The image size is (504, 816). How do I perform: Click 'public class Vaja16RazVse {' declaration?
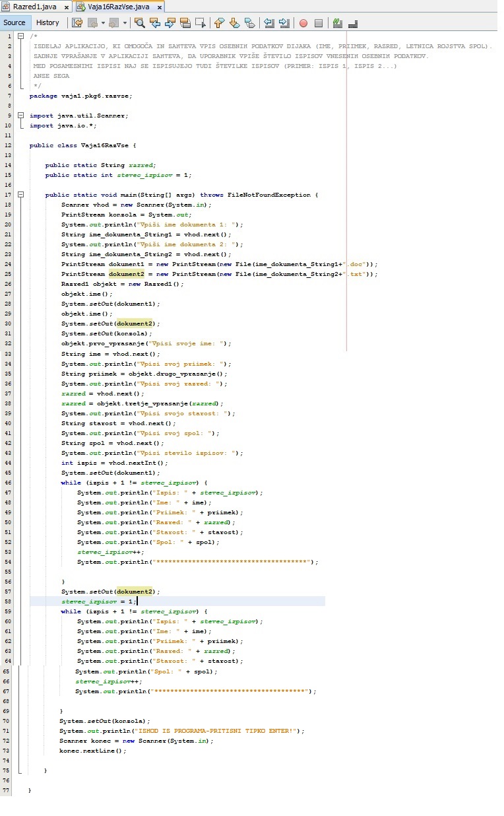(83, 145)
